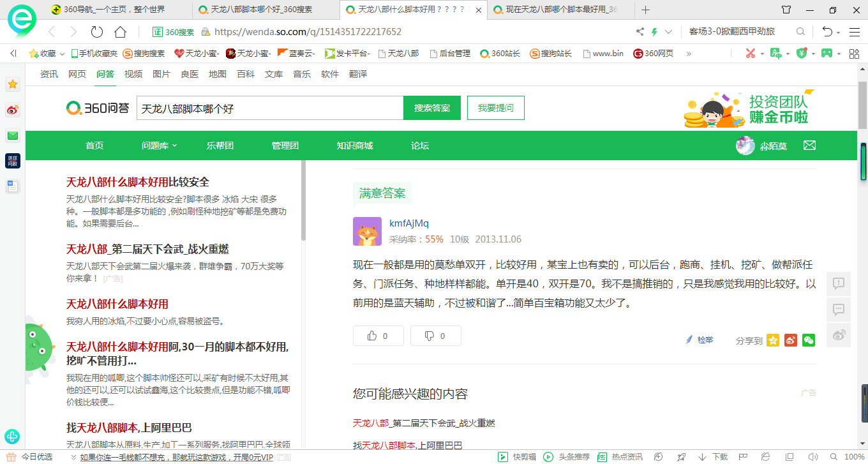Image resolution: width=868 pixels, height=464 pixels.
Task: Show more bookmarks with double chevron
Action: click(x=689, y=54)
